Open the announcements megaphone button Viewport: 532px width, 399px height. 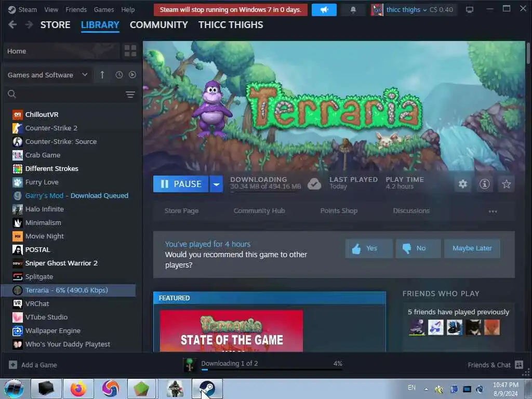point(324,10)
